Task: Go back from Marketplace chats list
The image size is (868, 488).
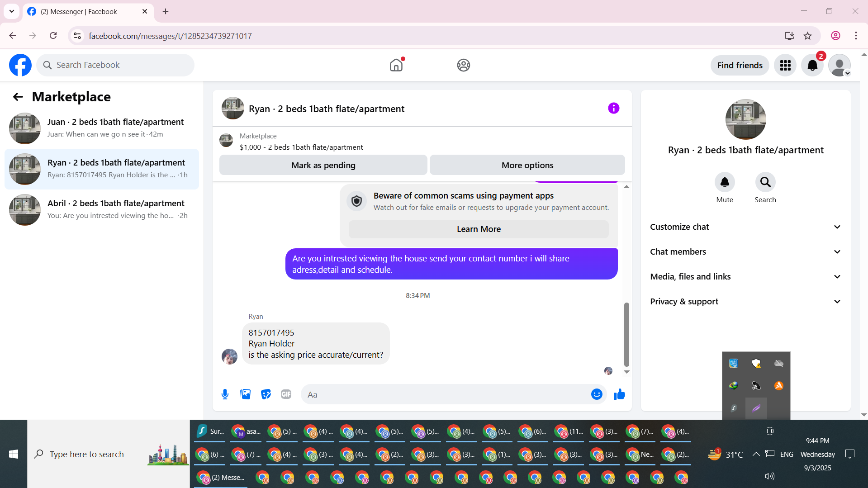Action: pyautogui.click(x=18, y=97)
